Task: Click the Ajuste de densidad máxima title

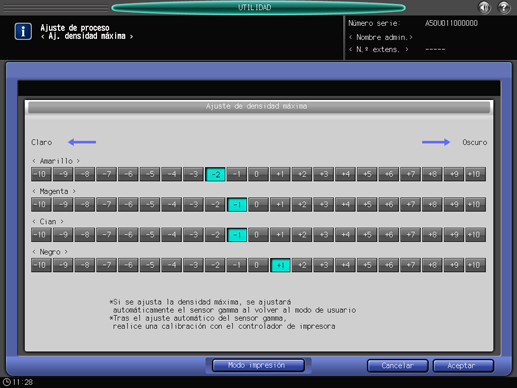Action: click(x=256, y=106)
